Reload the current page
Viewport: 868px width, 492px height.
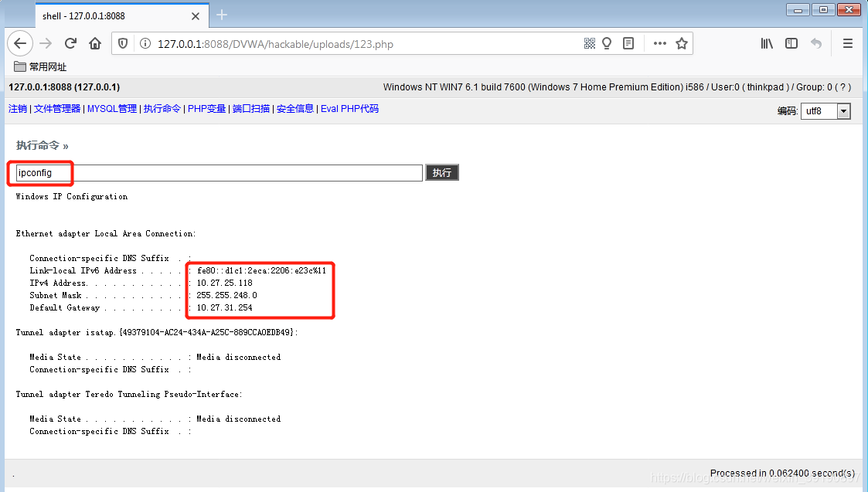pyautogui.click(x=70, y=44)
